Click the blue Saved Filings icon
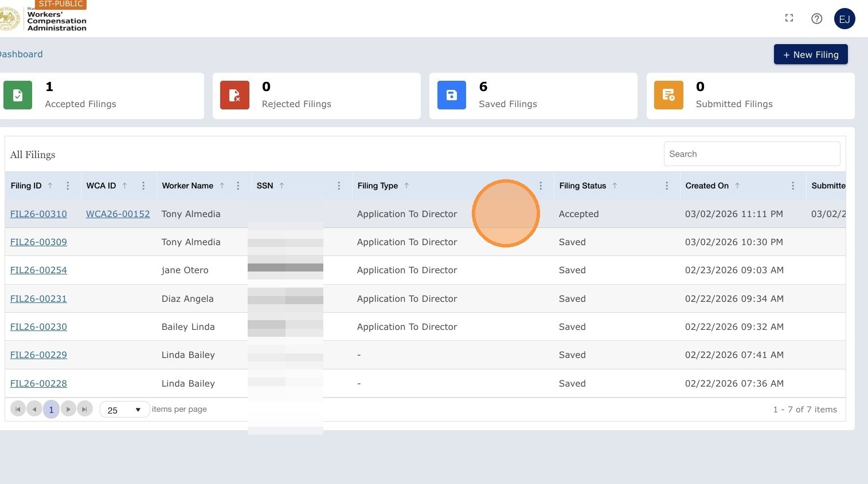Screen dimensions: 868x484 click(452, 95)
